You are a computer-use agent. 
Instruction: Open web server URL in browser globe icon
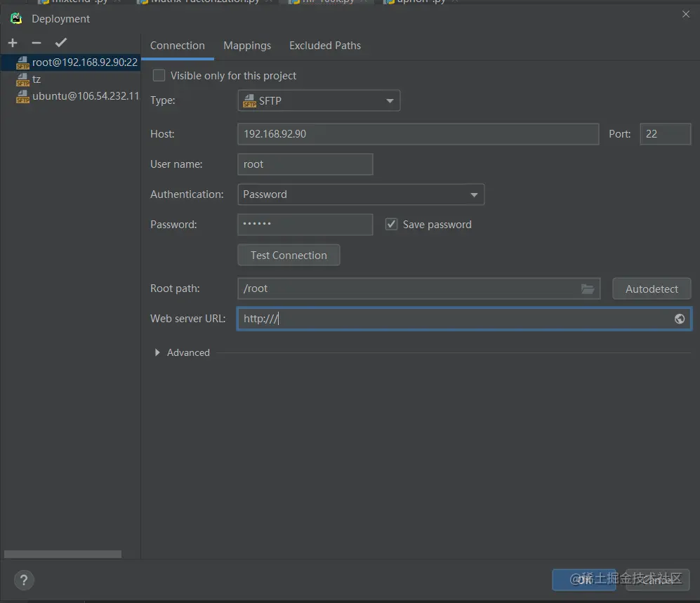tap(680, 319)
